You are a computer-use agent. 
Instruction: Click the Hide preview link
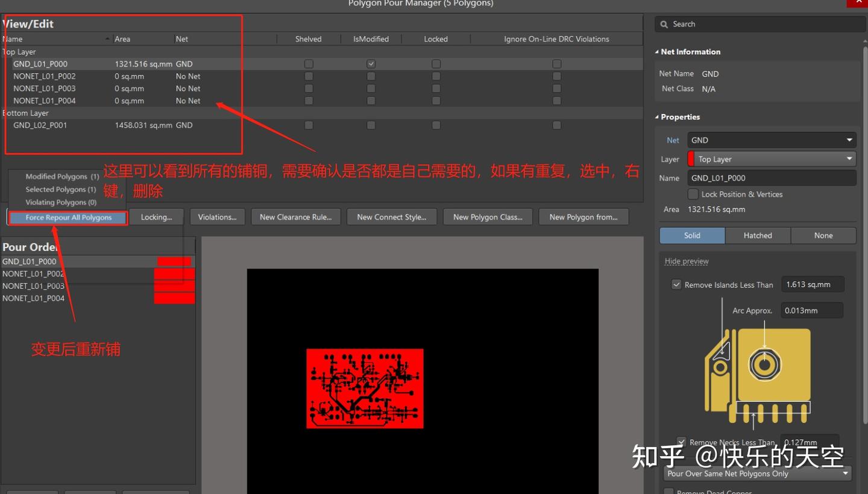coord(686,261)
